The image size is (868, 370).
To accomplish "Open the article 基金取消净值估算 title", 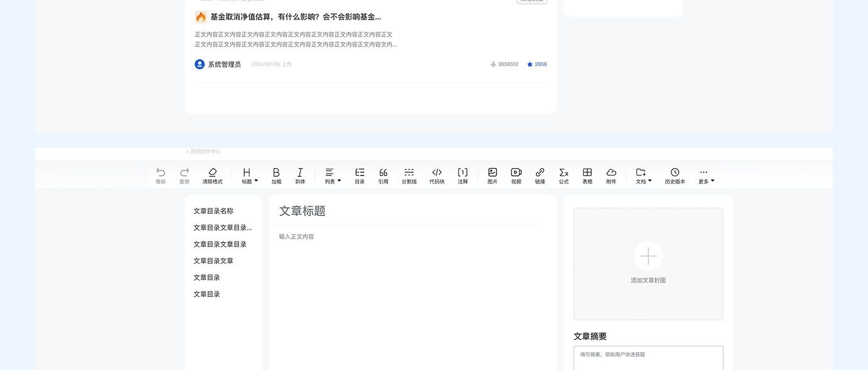I will tap(296, 17).
